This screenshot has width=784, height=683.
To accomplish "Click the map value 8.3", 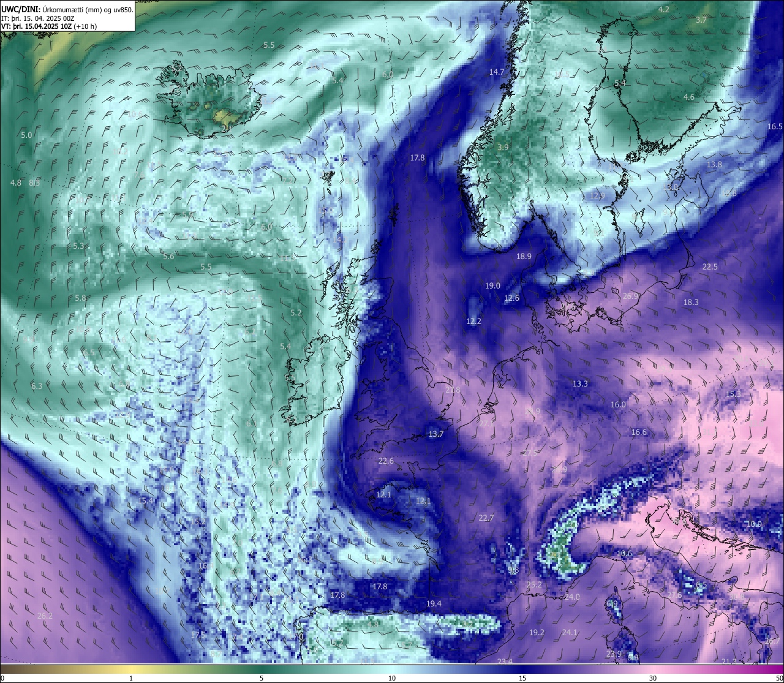I will tap(35, 183).
